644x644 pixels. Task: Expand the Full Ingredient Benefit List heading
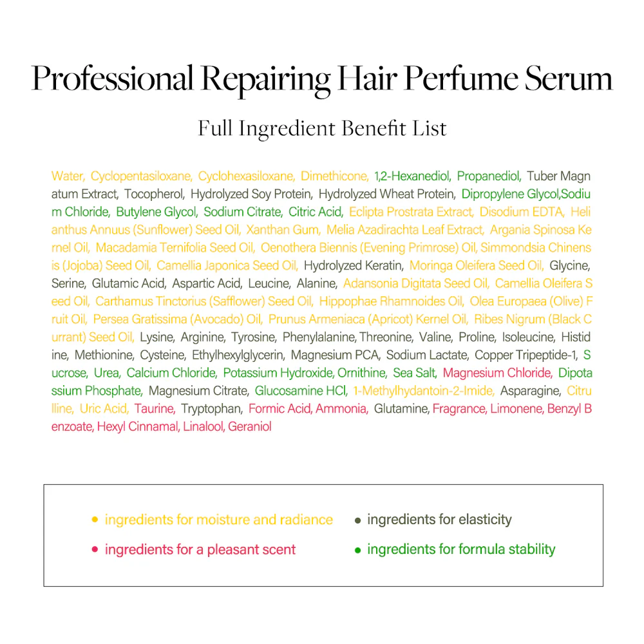pyautogui.click(x=322, y=128)
